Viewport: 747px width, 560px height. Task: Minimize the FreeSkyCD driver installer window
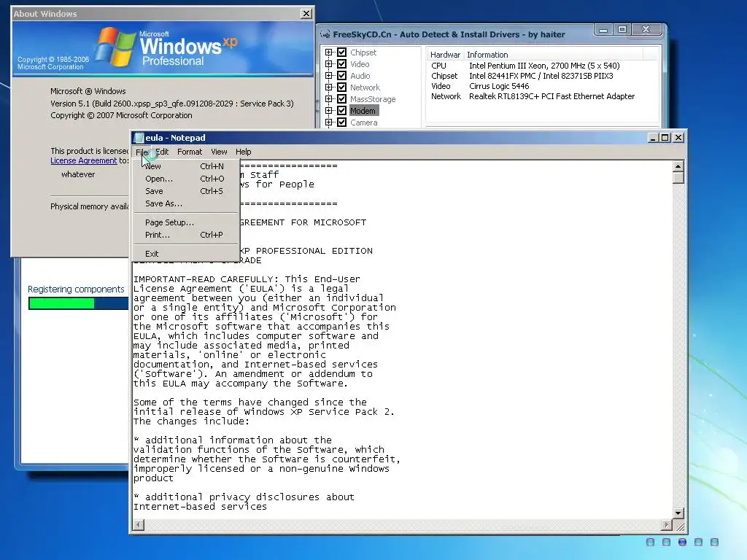603,29
